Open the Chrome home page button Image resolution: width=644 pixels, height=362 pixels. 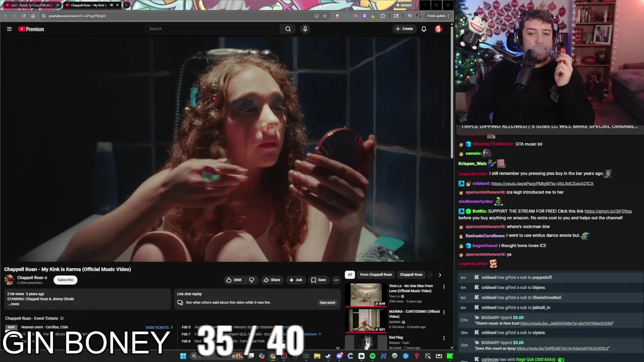[x=33, y=16]
